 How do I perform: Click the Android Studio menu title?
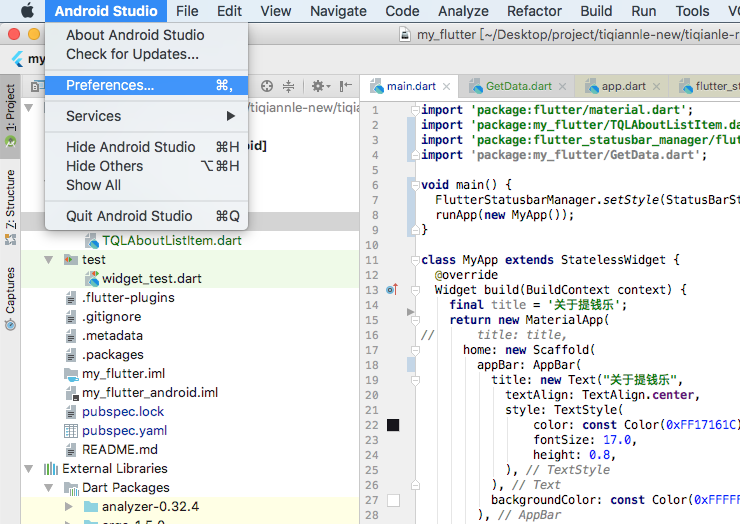point(106,11)
